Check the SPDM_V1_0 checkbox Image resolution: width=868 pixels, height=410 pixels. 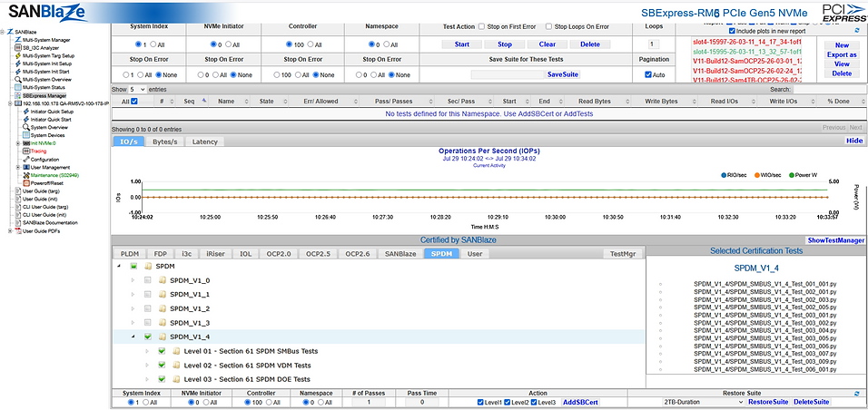[147, 280]
